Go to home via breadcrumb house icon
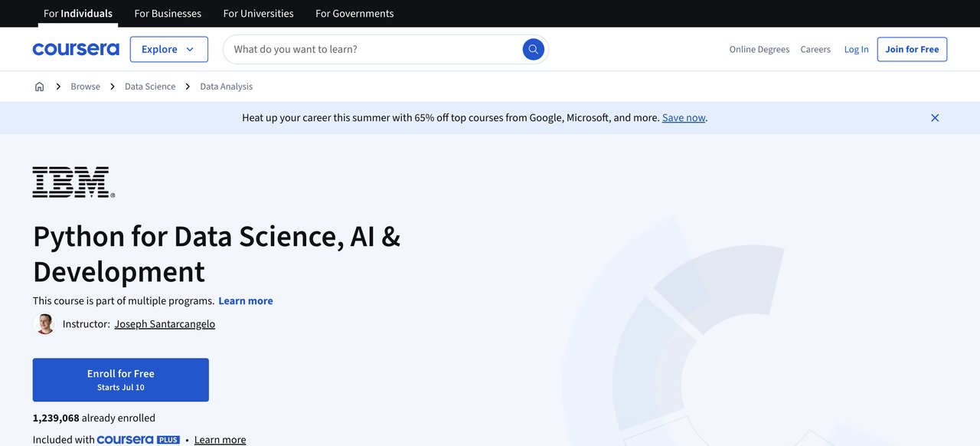Viewport: 980px width, 446px height. [x=40, y=87]
